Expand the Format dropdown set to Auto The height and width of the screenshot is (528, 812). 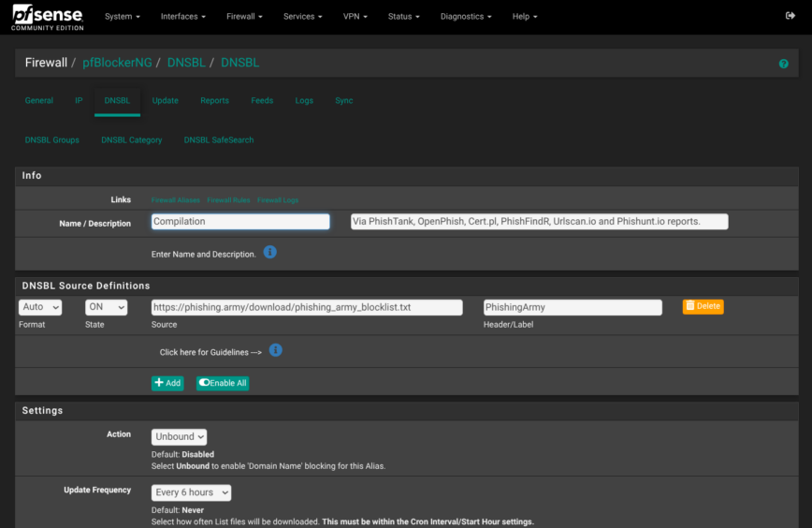click(x=40, y=307)
